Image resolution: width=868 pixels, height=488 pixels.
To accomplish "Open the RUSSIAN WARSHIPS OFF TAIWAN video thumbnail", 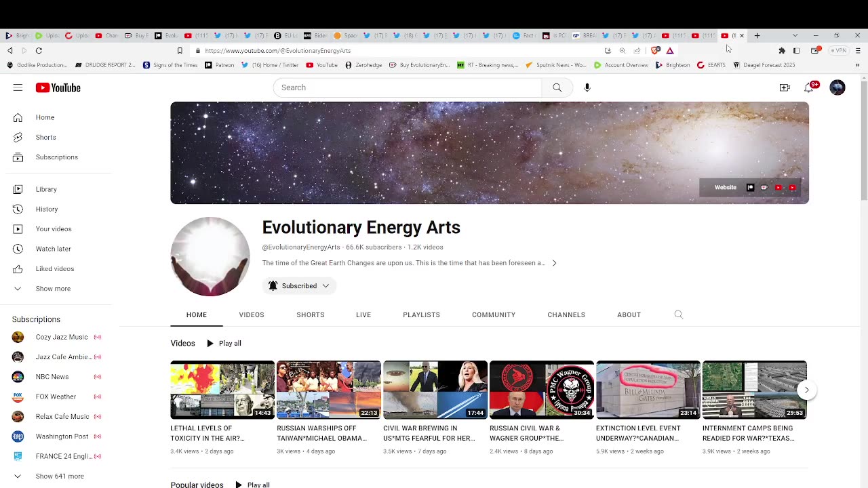I will coord(329,390).
